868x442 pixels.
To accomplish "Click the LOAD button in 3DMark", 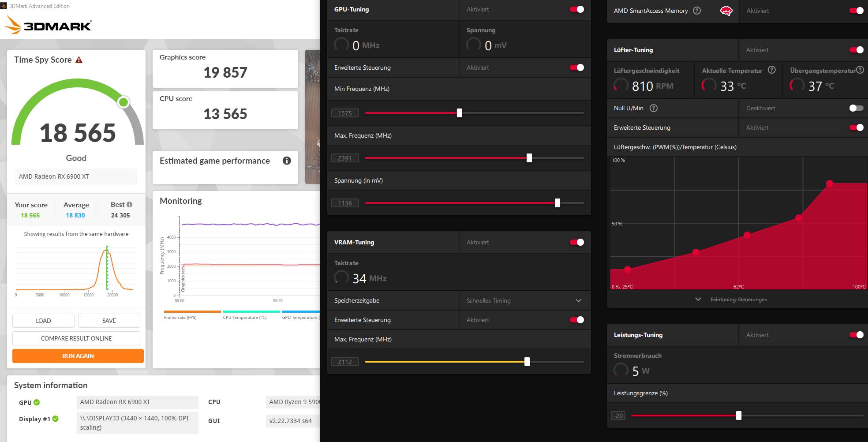I will 43,321.
